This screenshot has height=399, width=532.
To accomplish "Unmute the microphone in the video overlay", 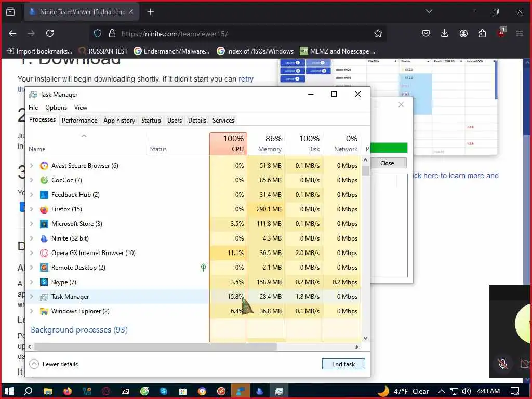I will click(x=502, y=364).
